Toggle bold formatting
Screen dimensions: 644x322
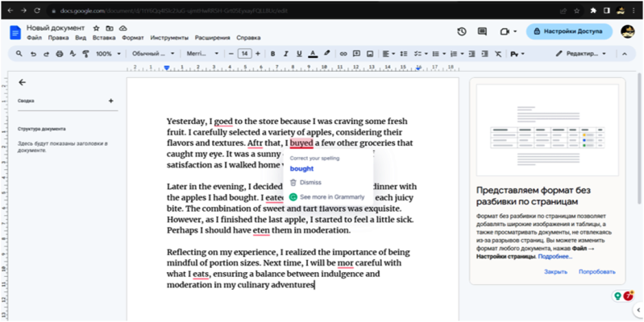click(272, 54)
